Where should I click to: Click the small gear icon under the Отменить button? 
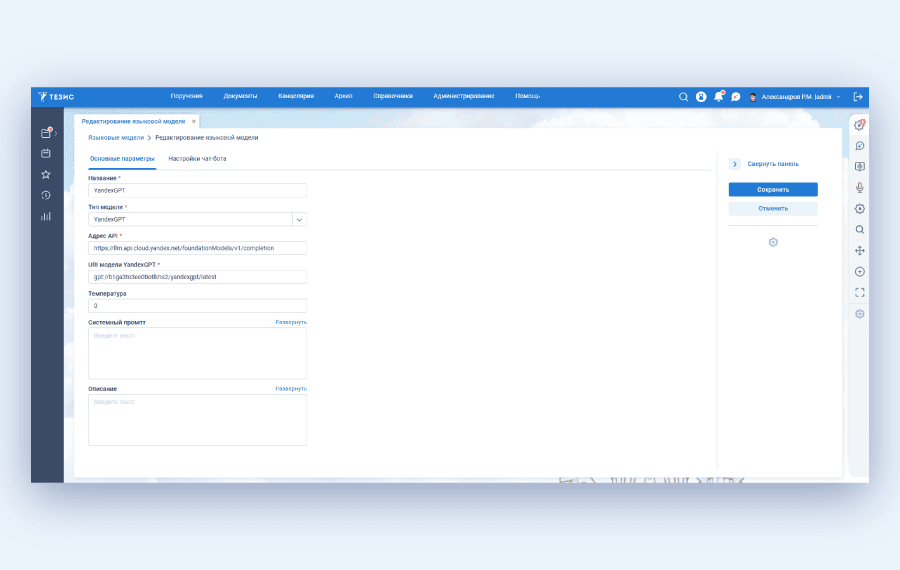(773, 242)
